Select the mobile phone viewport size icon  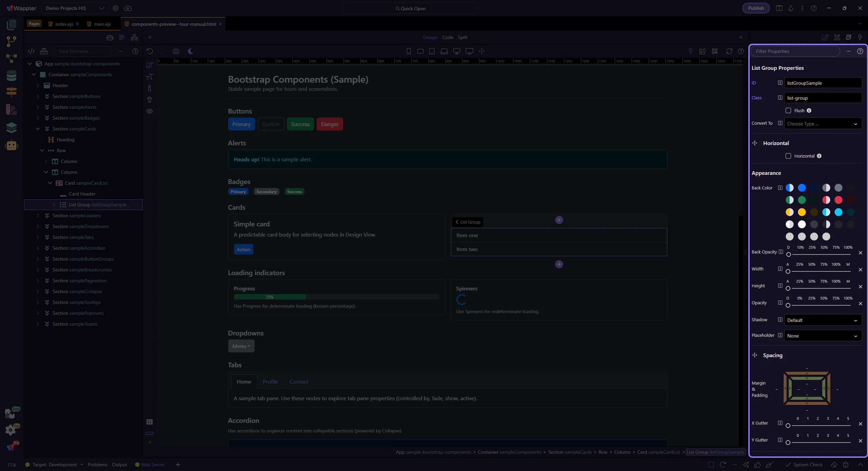click(409, 51)
